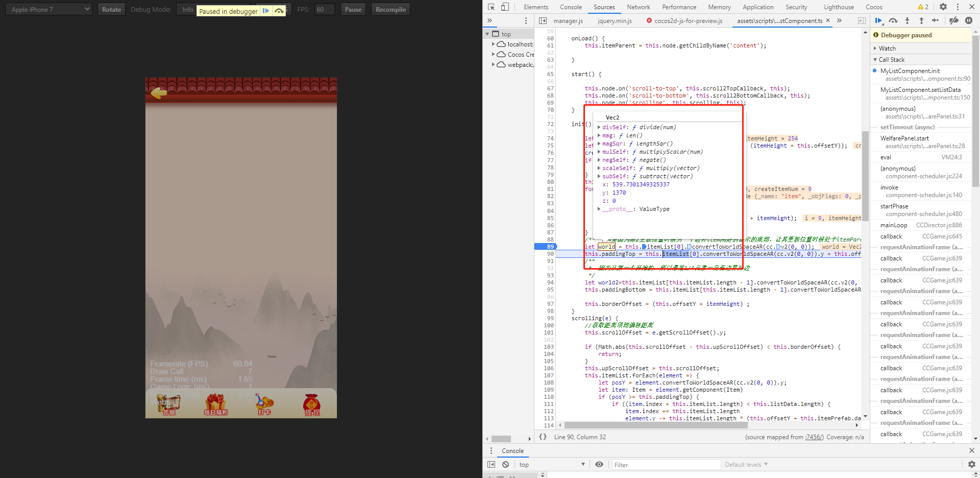Clear the console
This screenshot has height=478, width=980.
click(505, 464)
